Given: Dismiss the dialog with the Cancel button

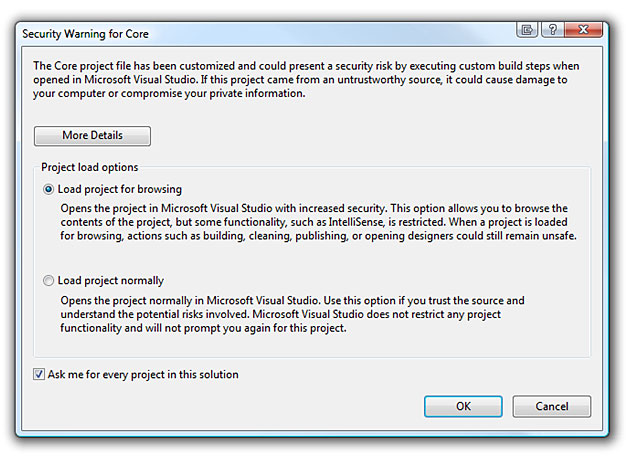Looking at the screenshot, I should tap(552, 406).
